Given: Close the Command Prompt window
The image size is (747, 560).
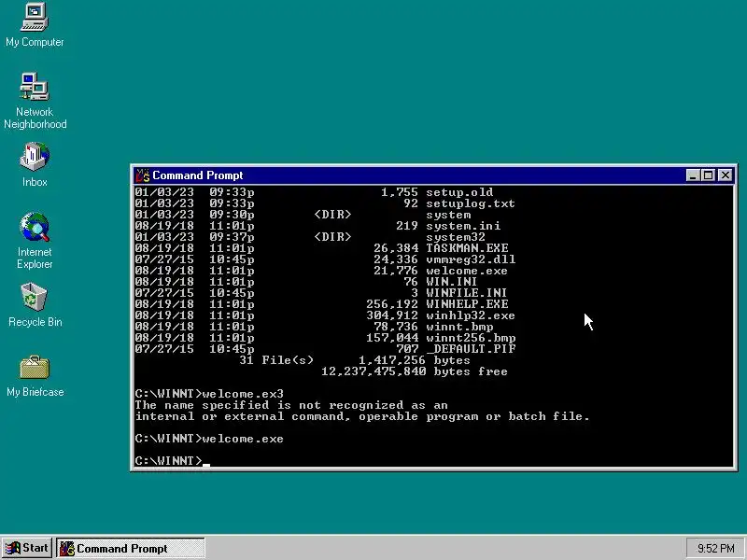Looking at the screenshot, I should [x=726, y=175].
